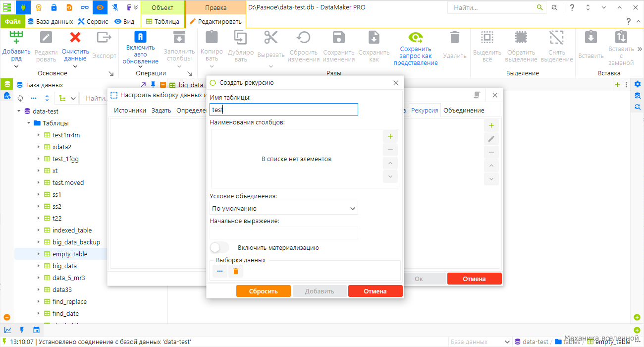Open the Сервис ribbon menu
This screenshot has height=347, width=644.
tap(93, 21)
